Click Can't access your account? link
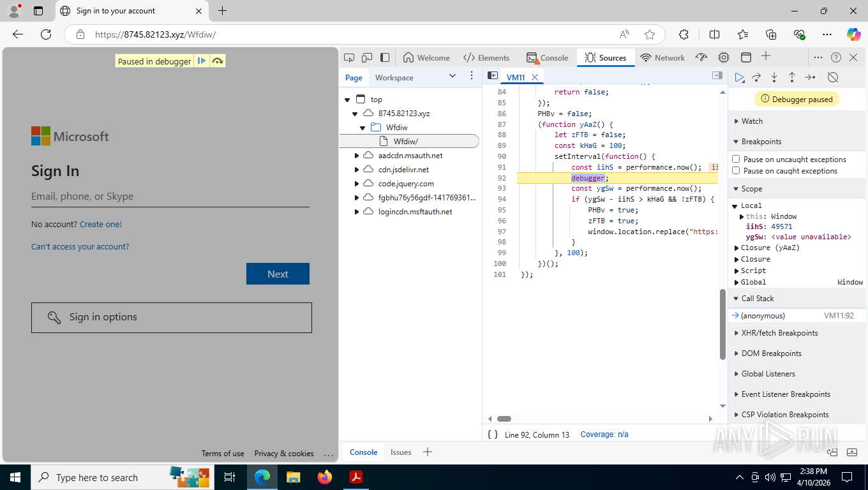868x490 pixels. pyautogui.click(x=80, y=246)
